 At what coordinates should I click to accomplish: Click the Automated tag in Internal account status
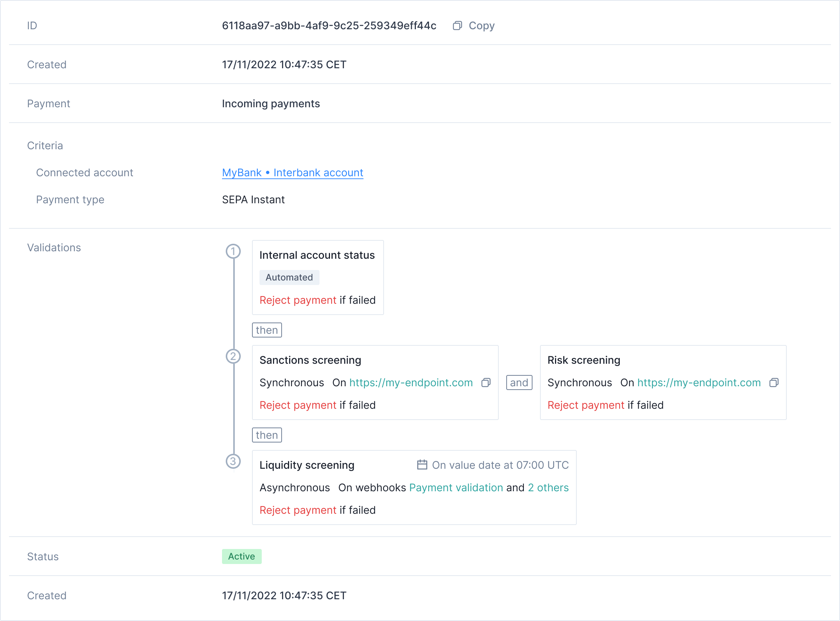[289, 277]
